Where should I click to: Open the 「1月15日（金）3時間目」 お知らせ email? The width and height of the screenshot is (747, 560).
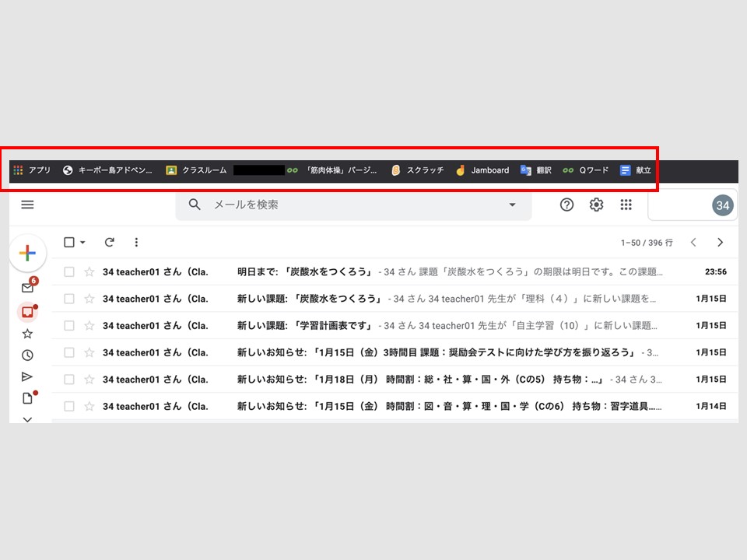coord(436,352)
